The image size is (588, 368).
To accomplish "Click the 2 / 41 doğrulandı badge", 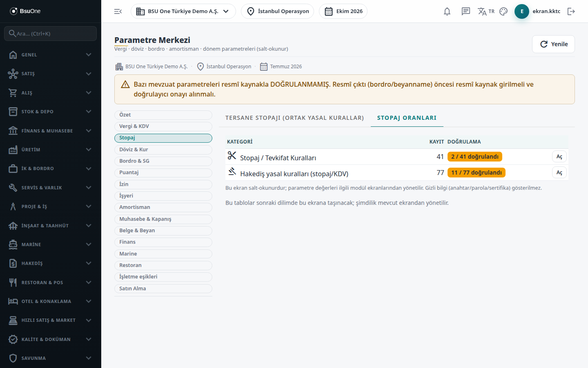I will click(x=475, y=157).
